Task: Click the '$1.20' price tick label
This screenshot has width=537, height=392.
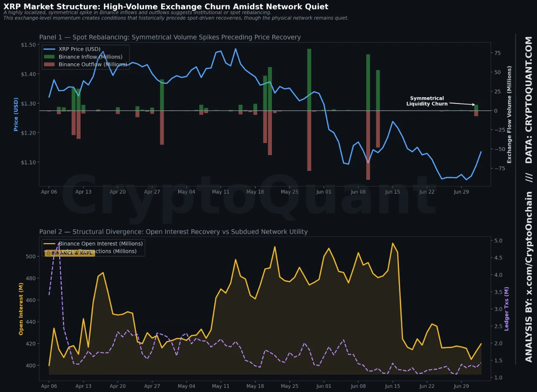Action: [28, 133]
